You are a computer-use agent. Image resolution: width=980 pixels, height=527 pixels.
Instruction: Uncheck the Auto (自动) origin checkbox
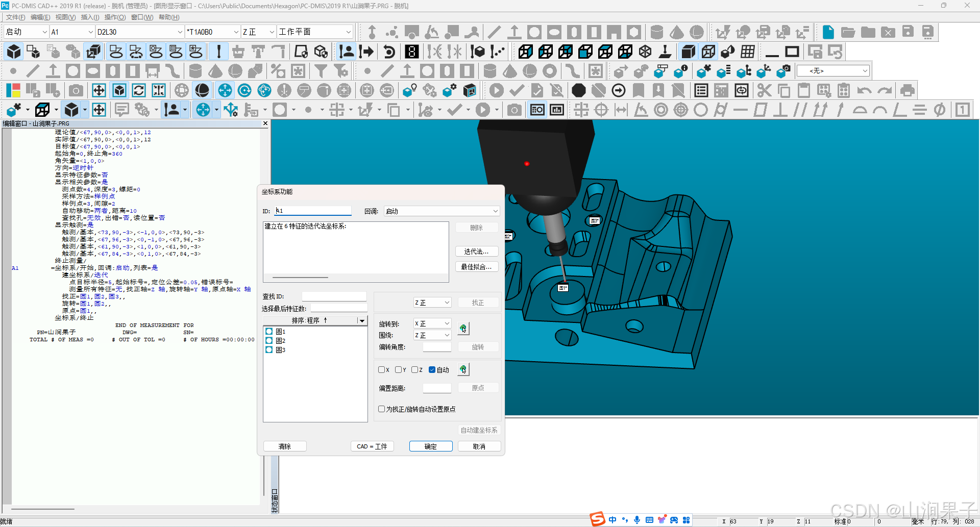432,370
